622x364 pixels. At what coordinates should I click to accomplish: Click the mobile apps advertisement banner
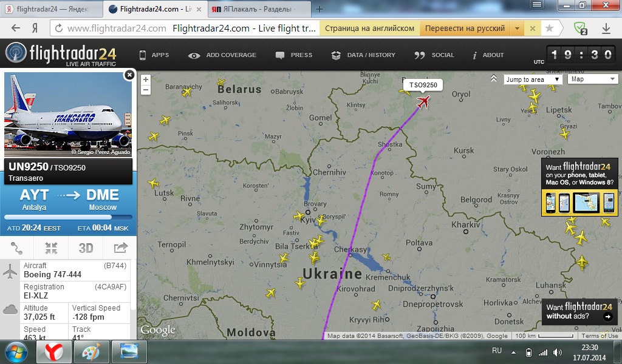pyautogui.click(x=579, y=187)
